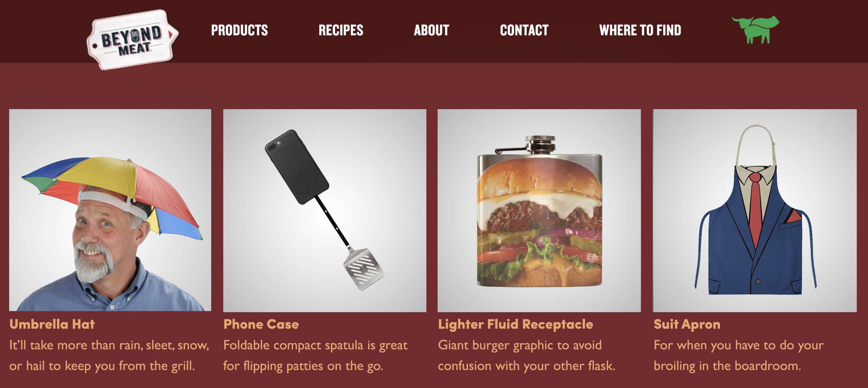Click the Lighter Fluid Receptacle title
This screenshot has height=388, width=868.
coord(516,324)
